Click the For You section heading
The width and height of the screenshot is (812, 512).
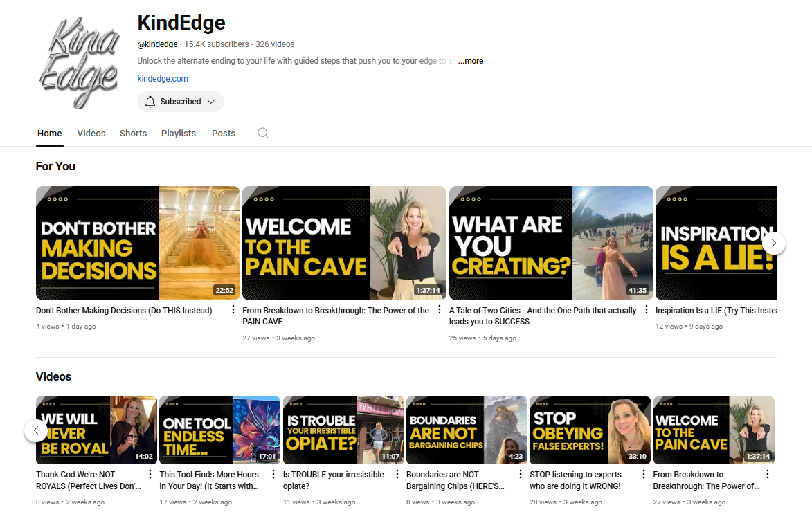click(x=55, y=166)
